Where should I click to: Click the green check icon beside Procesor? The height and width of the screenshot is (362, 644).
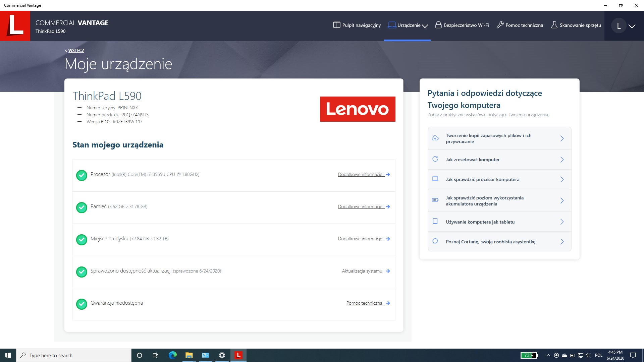click(82, 175)
